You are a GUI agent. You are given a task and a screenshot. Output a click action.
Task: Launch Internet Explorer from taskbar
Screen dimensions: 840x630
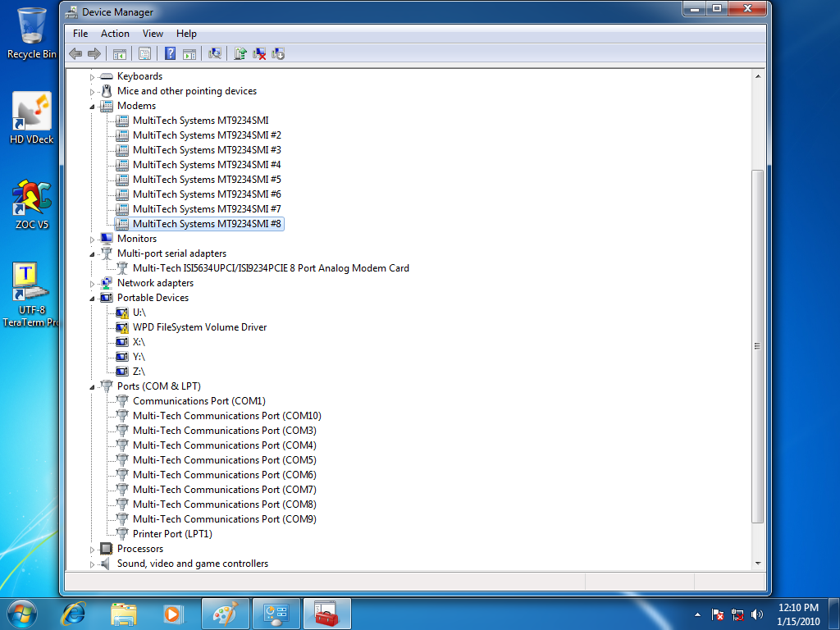[x=75, y=613]
